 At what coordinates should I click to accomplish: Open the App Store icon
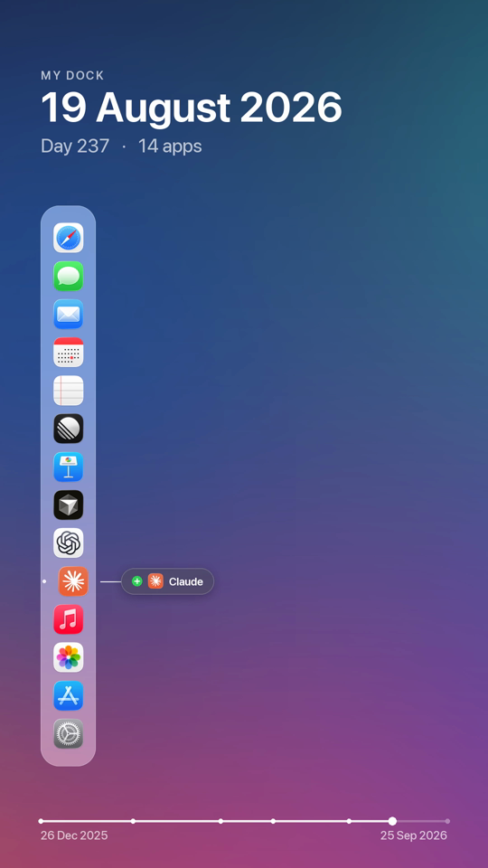68,695
